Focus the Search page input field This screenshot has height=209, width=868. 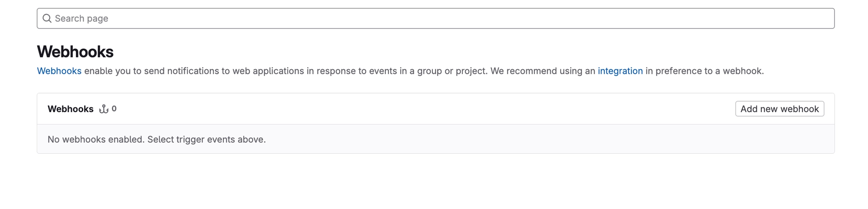424,18
